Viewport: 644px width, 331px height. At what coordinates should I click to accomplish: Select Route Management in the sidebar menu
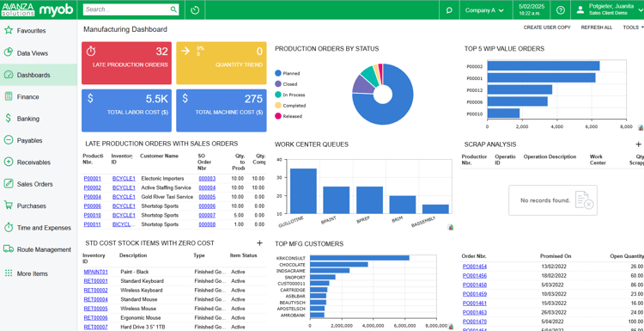point(44,249)
